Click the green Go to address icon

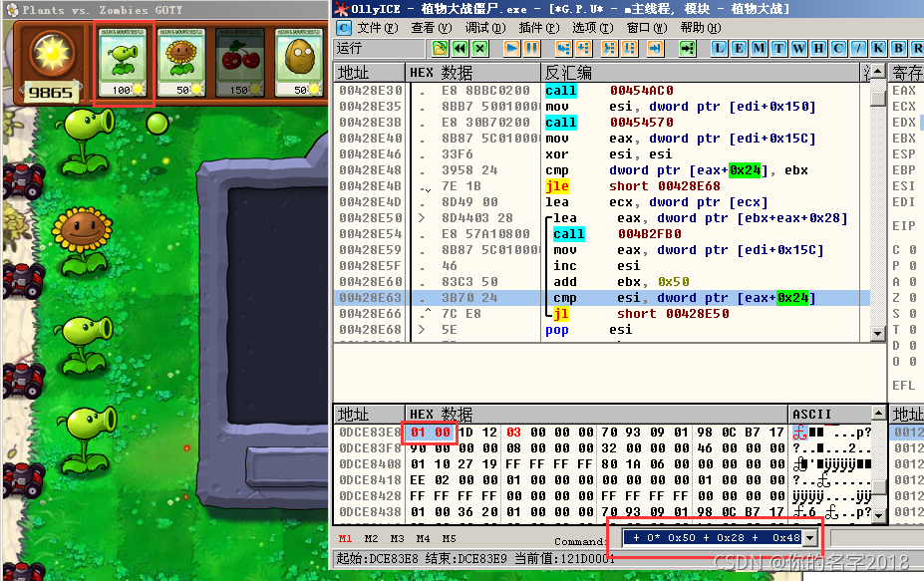coord(687,48)
